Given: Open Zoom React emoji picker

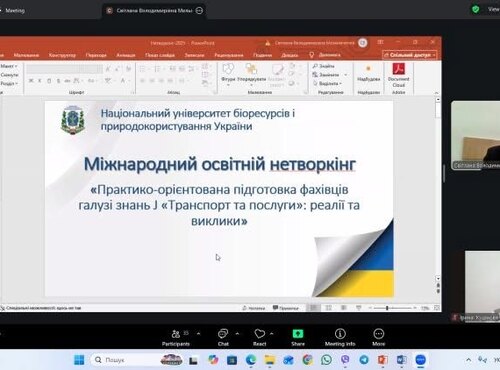Looking at the screenshot, I should (x=260, y=337).
